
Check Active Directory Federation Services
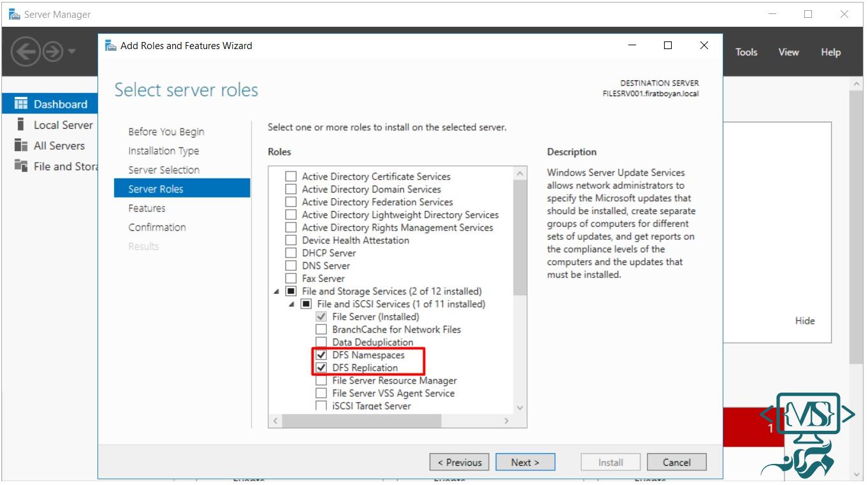coord(291,202)
